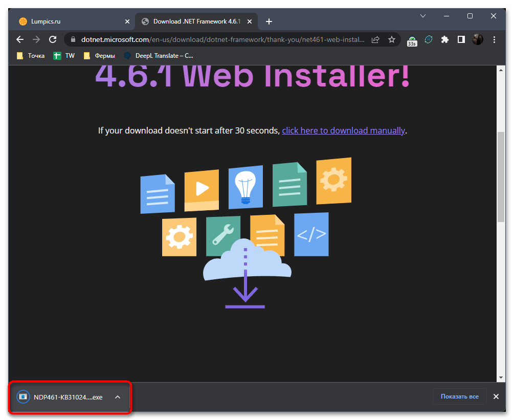Share this page via share icon
Viewport: 514px width, 420px height.
375,40
